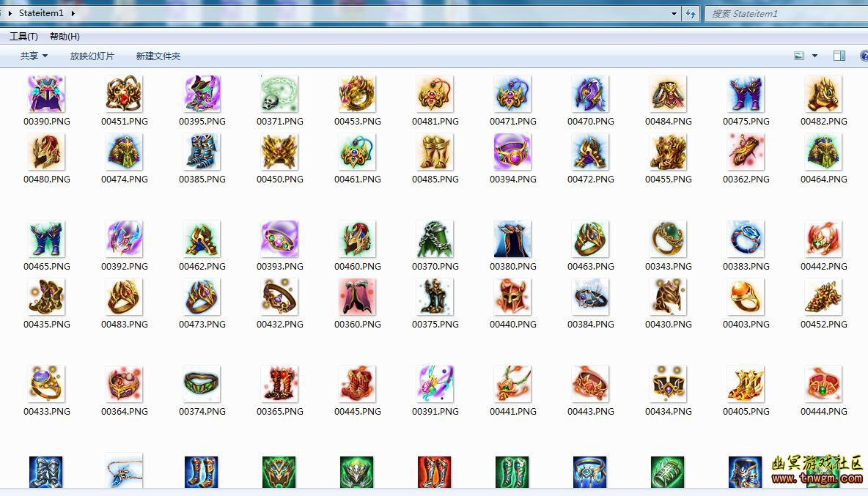This screenshot has width=868, height=496.
Task: Select the 00362.PNG red bracer icon
Action: pyautogui.click(x=746, y=152)
